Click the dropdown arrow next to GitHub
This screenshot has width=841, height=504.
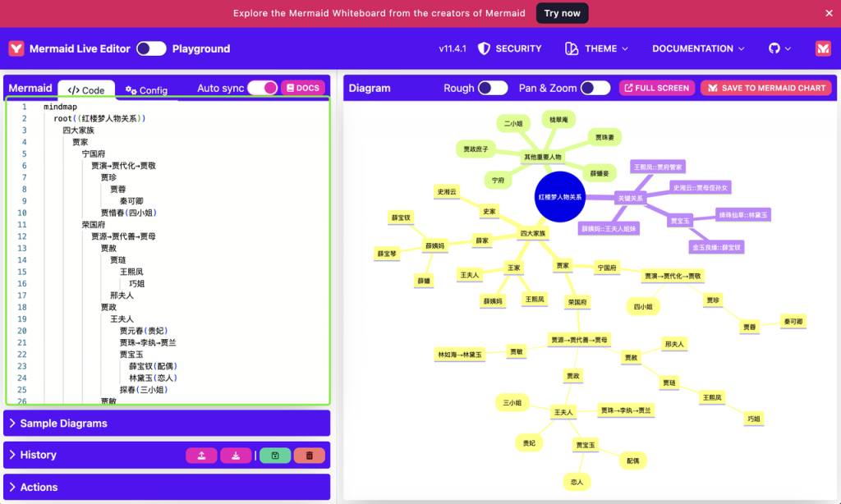[x=788, y=48]
